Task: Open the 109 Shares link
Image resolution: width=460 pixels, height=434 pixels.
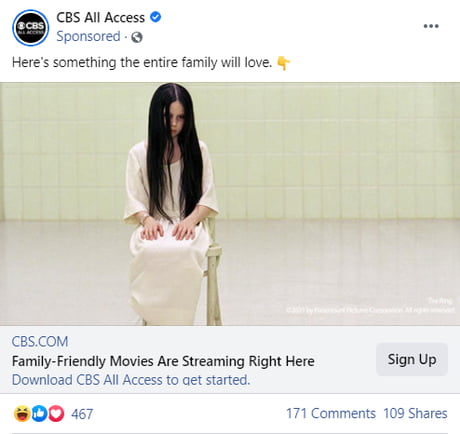Action: point(415,413)
